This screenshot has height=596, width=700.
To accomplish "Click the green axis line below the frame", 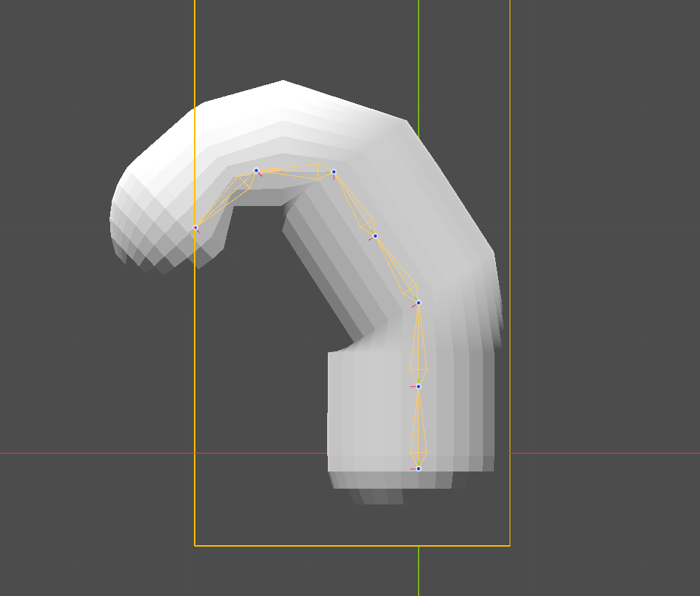I will [x=419, y=571].
